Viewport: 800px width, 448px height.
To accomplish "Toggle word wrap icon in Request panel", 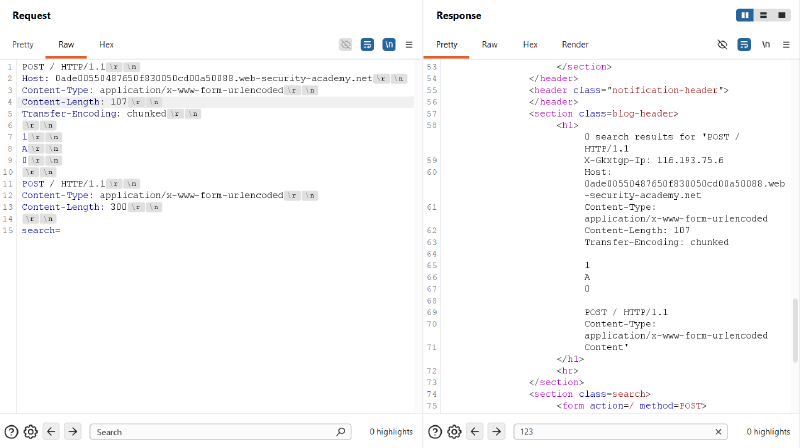I will pos(367,45).
